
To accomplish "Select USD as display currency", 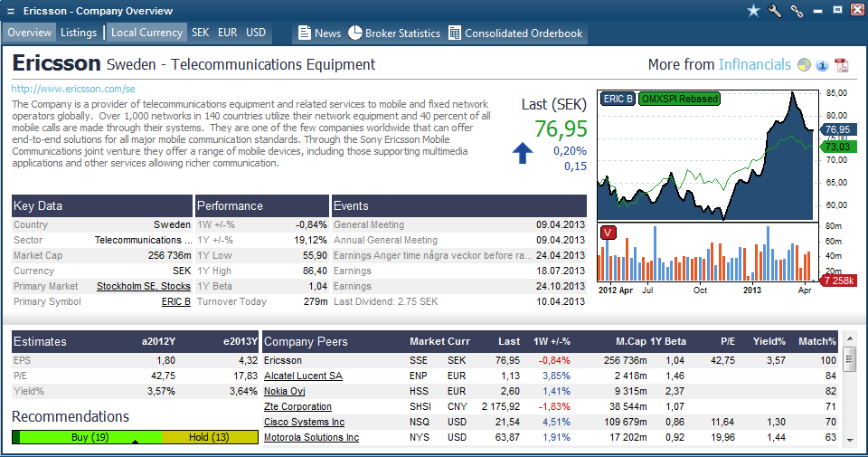I will point(256,33).
